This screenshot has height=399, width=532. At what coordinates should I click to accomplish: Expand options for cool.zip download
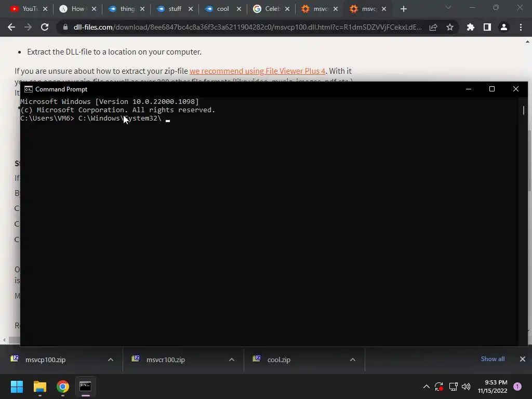353,360
